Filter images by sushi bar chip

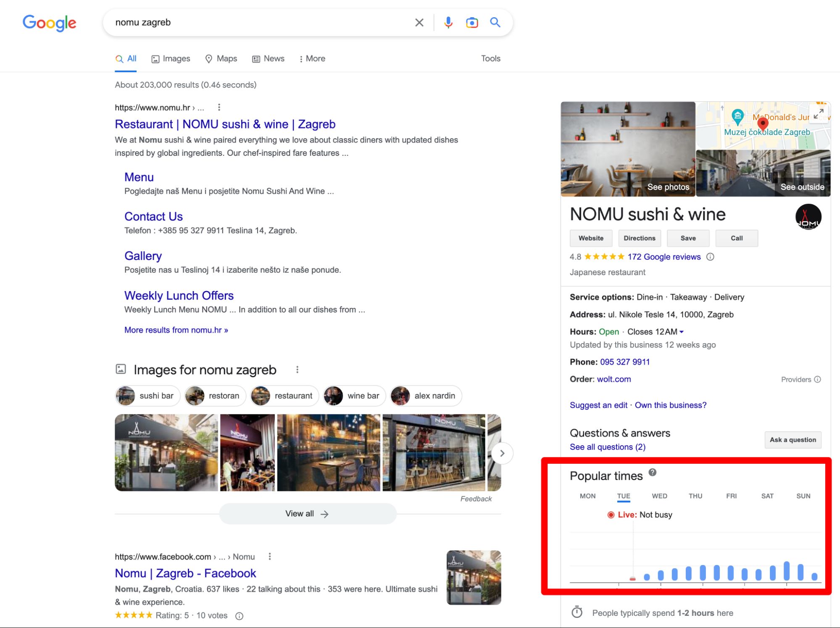pyautogui.click(x=147, y=396)
